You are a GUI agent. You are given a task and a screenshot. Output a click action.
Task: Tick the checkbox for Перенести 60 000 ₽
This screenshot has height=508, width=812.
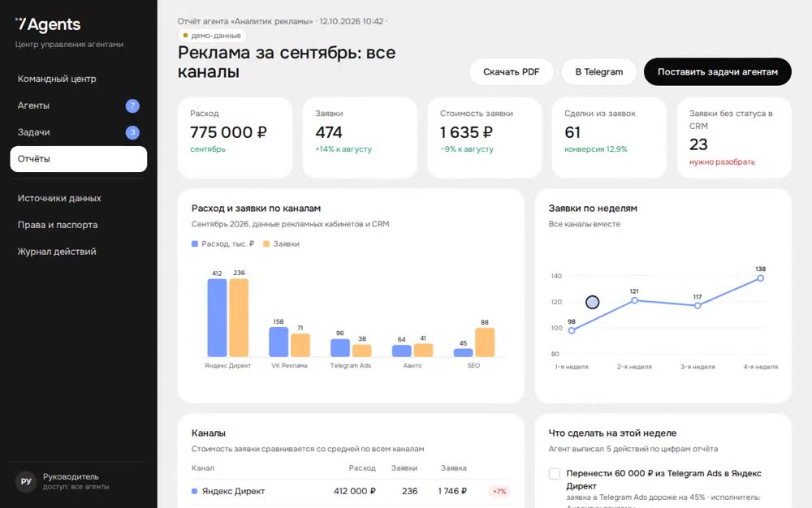point(554,473)
